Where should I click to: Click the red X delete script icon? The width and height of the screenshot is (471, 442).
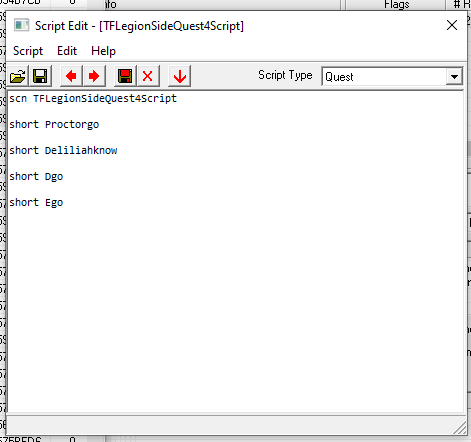coord(148,76)
